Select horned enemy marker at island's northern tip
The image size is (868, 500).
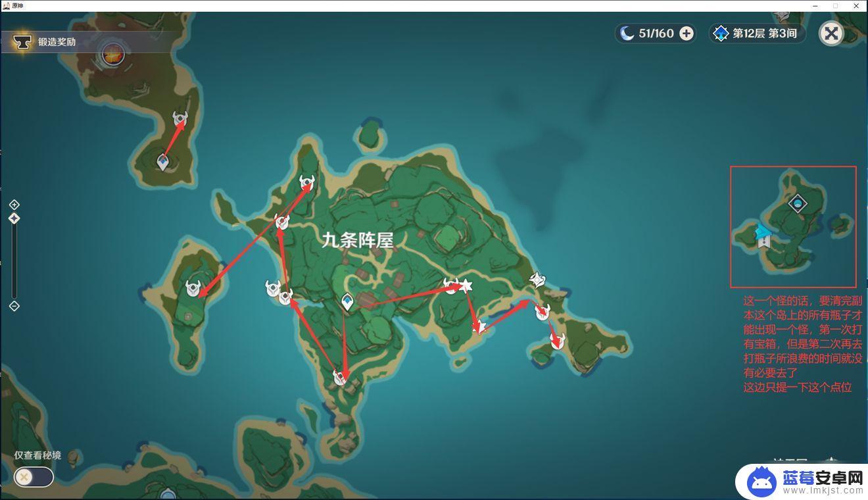pyautogui.click(x=307, y=182)
